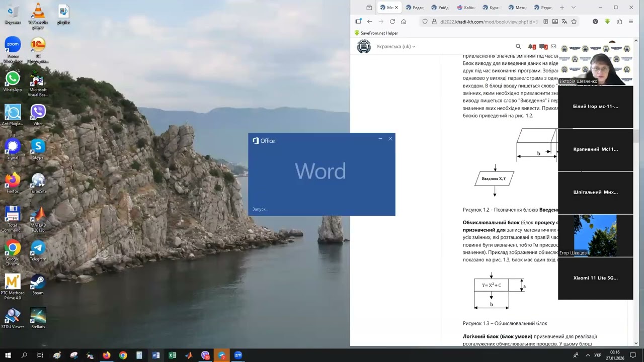Screen dimensions: 644x362
Task: Switch to the Кабінет browser tab
Action: point(466,8)
